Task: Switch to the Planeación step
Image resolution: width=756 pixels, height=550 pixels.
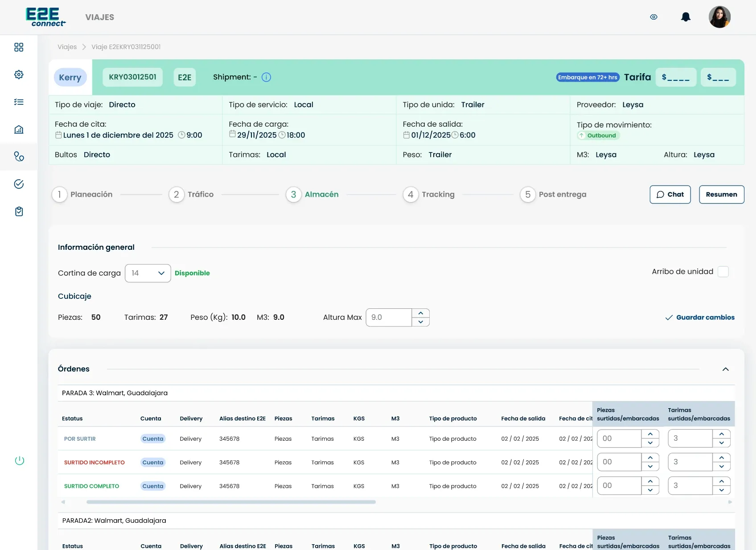Action: (82, 194)
